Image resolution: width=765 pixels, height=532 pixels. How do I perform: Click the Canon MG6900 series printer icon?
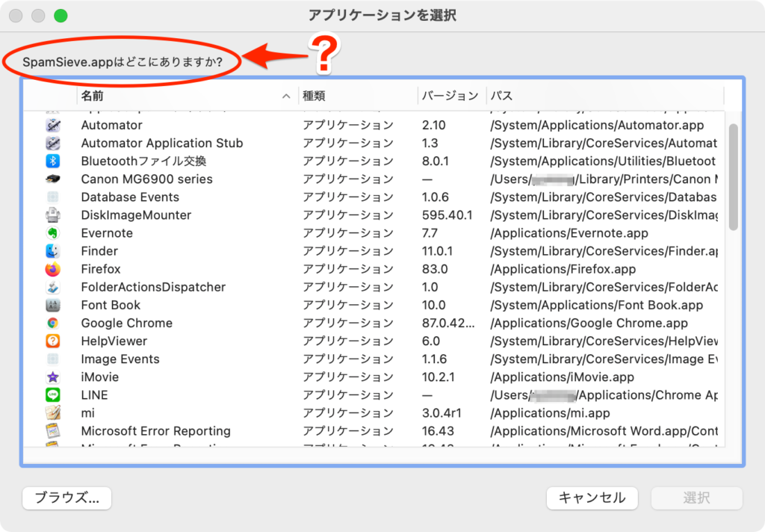tap(53, 179)
